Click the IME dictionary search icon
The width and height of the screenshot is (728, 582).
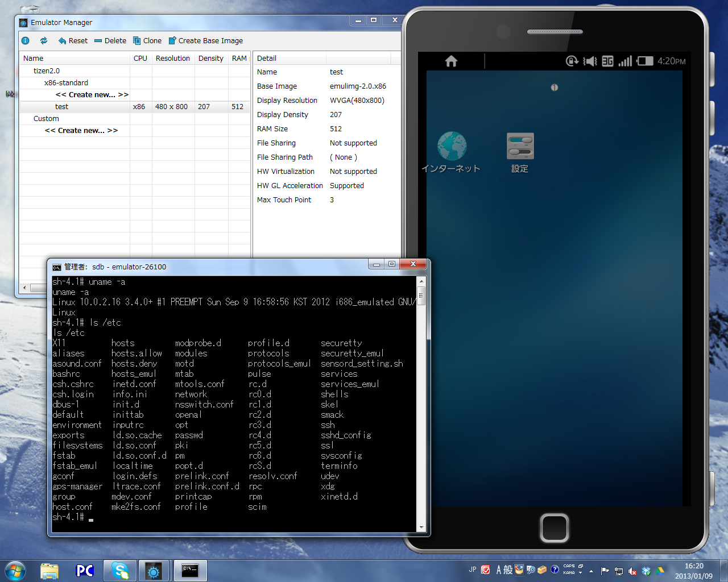pos(531,569)
